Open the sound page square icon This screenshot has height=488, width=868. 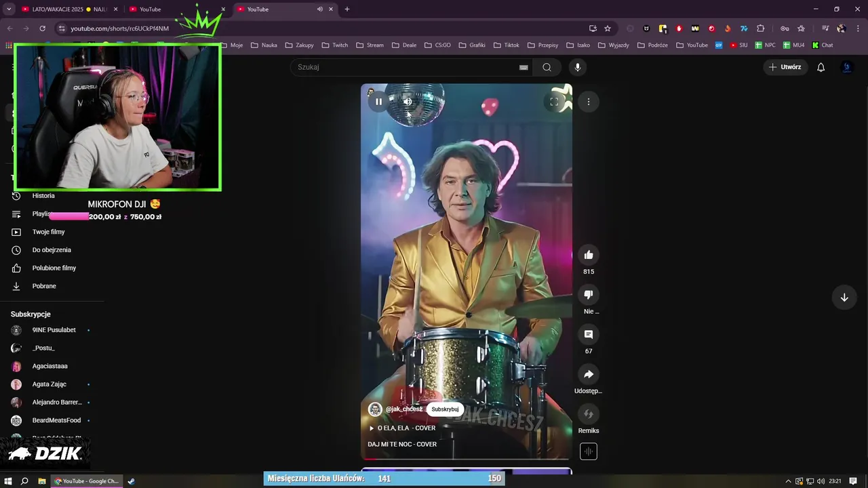tap(589, 451)
